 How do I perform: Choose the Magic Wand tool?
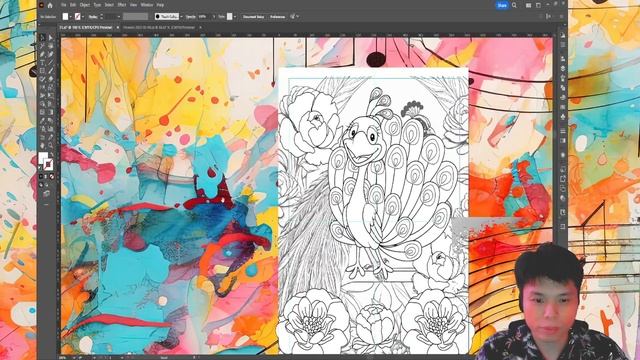(42, 46)
